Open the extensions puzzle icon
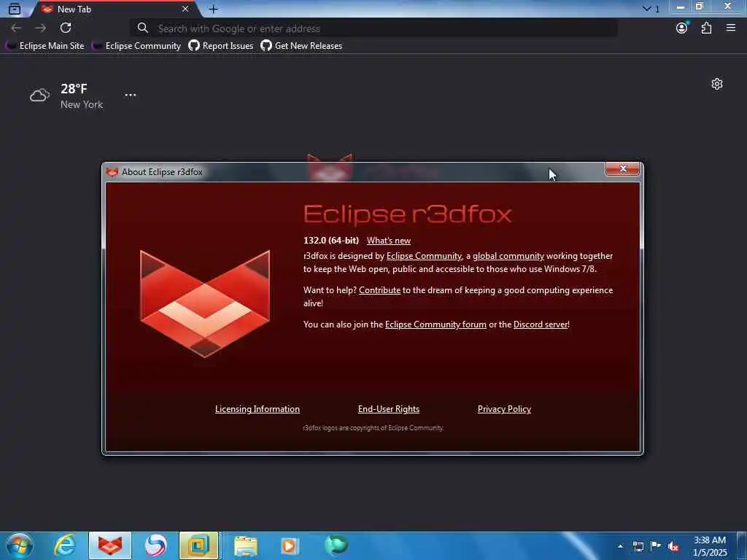Screen dimensions: 747x560 706,28
